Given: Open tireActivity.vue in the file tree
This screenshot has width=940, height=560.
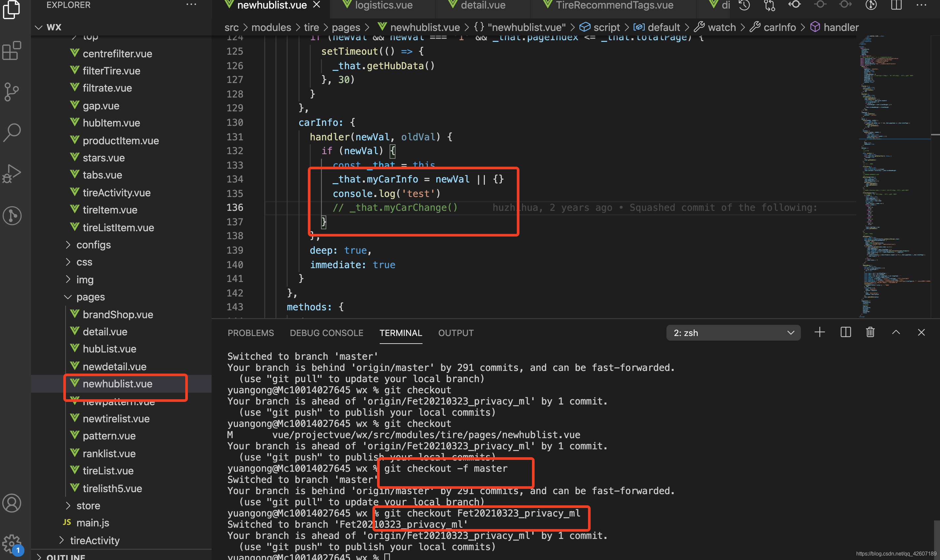Looking at the screenshot, I should 116,193.
